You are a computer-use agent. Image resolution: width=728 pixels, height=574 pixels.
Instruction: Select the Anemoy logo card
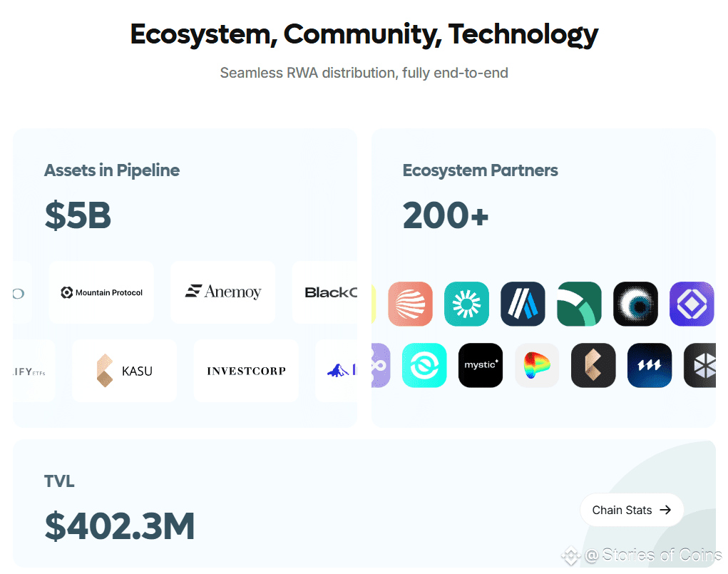[x=223, y=292]
